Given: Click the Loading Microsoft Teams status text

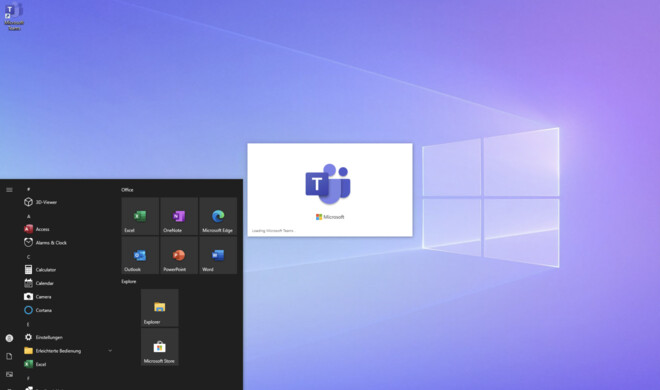Looking at the screenshot, I should [273, 231].
